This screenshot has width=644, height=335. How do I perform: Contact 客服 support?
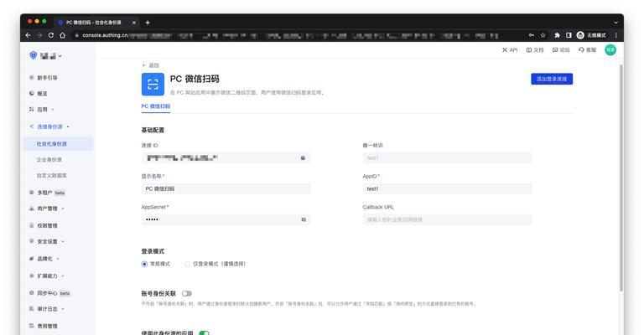click(x=587, y=50)
